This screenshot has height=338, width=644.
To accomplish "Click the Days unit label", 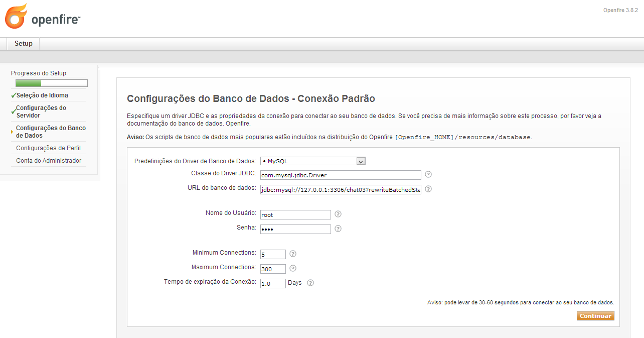I will click(x=295, y=283).
